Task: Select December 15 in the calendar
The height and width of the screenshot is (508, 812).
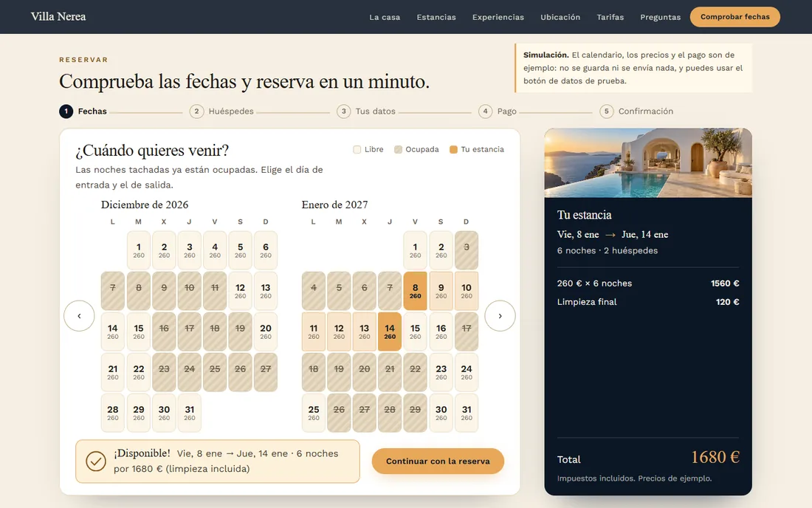Action: click(138, 332)
